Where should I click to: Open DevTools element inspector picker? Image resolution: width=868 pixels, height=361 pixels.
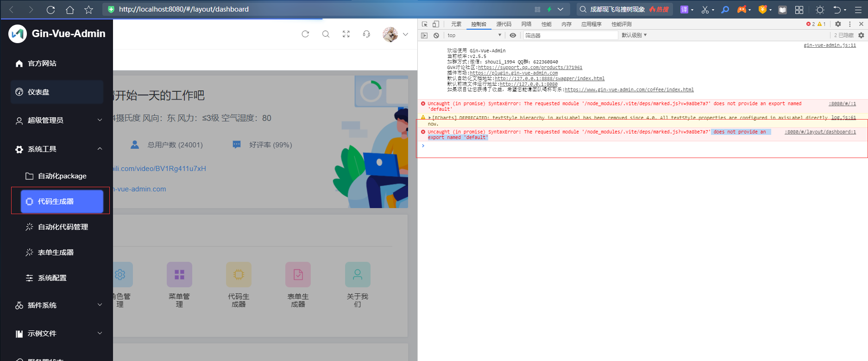(425, 24)
